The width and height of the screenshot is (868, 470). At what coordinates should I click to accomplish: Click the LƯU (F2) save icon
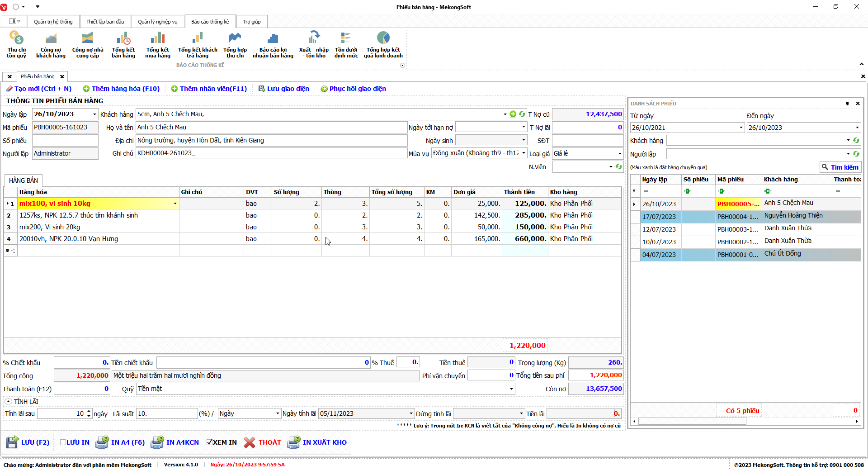coord(12,442)
